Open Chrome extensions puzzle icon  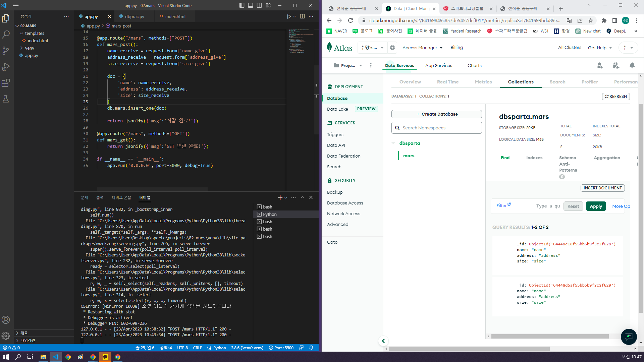coord(604,20)
